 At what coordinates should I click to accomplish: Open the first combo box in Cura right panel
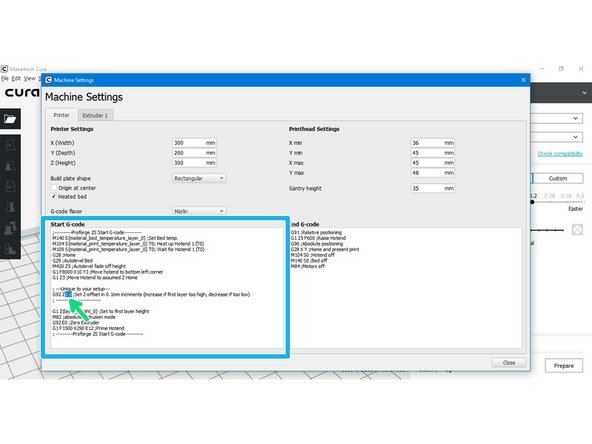click(557, 119)
